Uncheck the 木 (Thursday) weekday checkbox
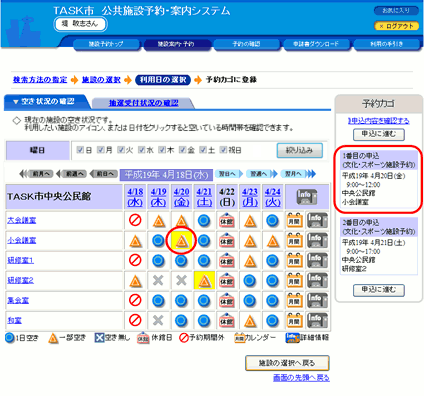The width and height of the screenshot is (424, 396). [x=162, y=150]
